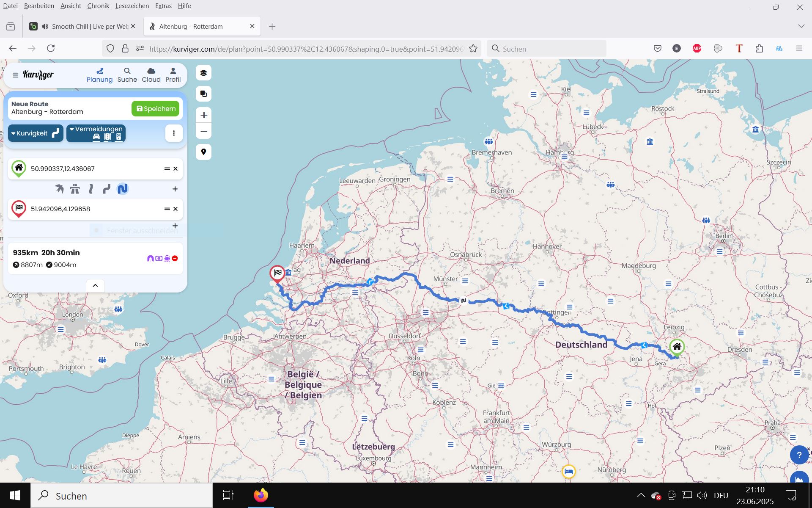Image resolution: width=812 pixels, height=508 pixels.
Task: Go back to the previous page
Action: tap(13, 48)
